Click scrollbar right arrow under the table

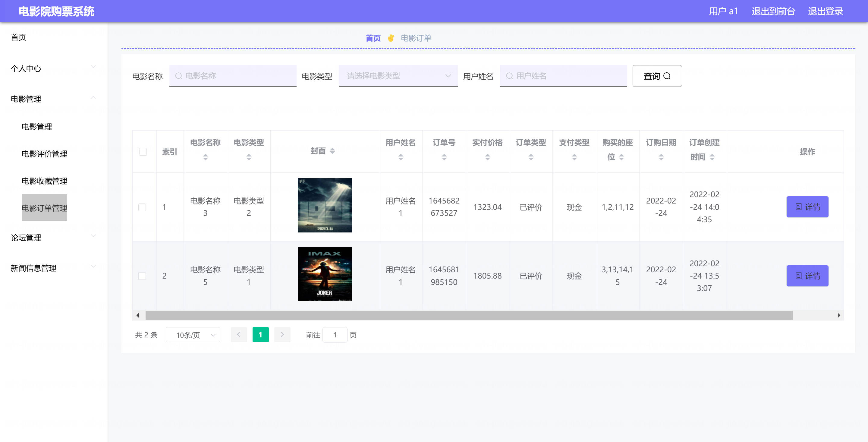[838, 316]
